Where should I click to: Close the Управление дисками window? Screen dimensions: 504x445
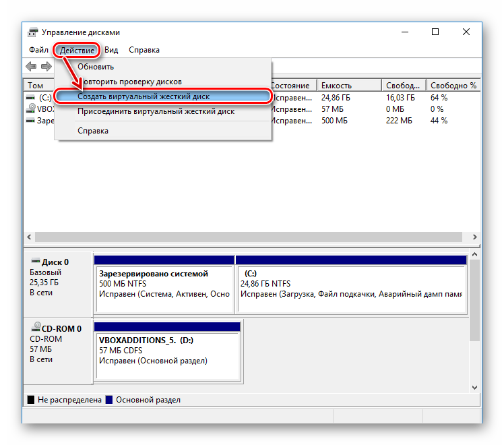coord(466,32)
